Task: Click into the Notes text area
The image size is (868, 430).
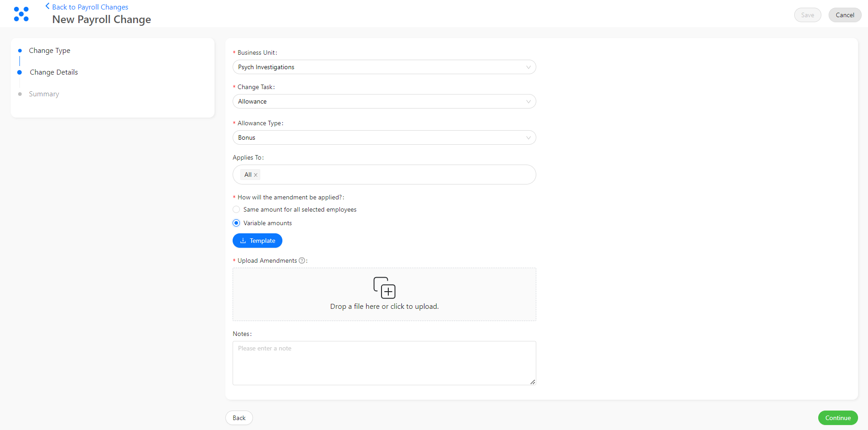Action: pyautogui.click(x=384, y=363)
